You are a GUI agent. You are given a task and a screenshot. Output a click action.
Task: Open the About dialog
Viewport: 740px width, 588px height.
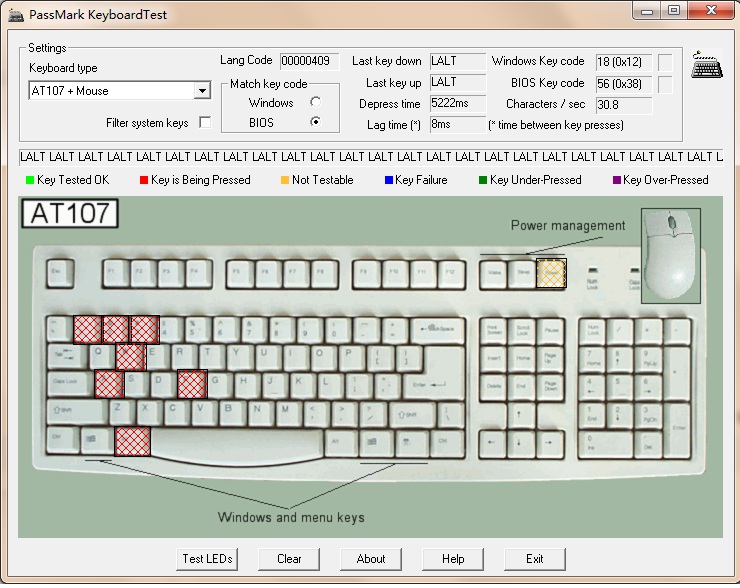(x=371, y=559)
